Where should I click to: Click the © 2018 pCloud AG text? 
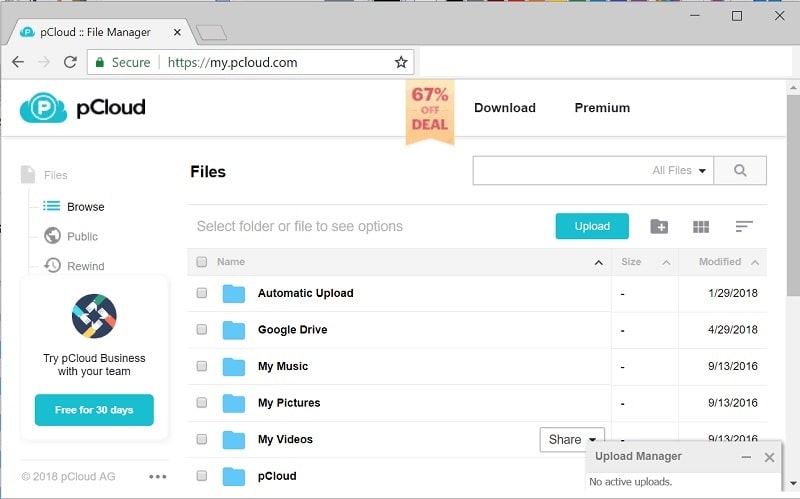[x=68, y=477]
